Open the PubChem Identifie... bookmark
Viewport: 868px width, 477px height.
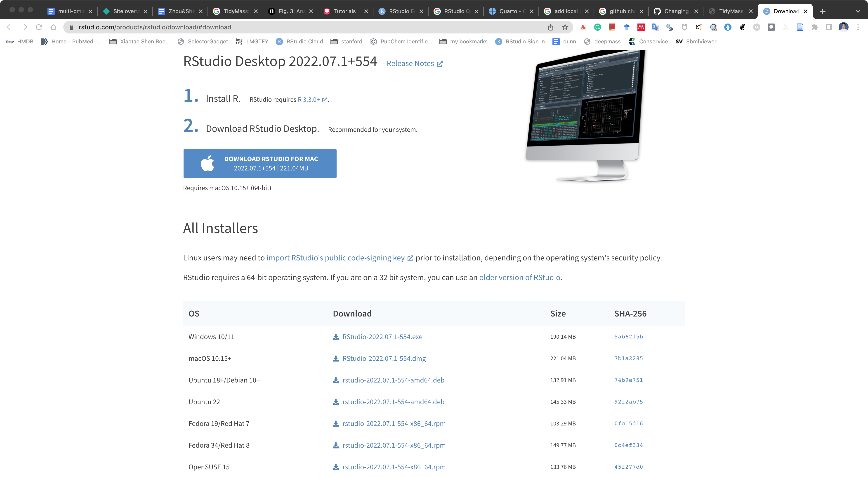pos(401,41)
